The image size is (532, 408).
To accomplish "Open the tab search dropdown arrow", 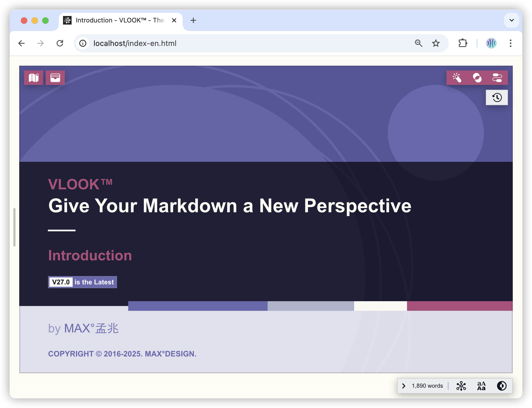I will pyautogui.click(x=512, y=20).
